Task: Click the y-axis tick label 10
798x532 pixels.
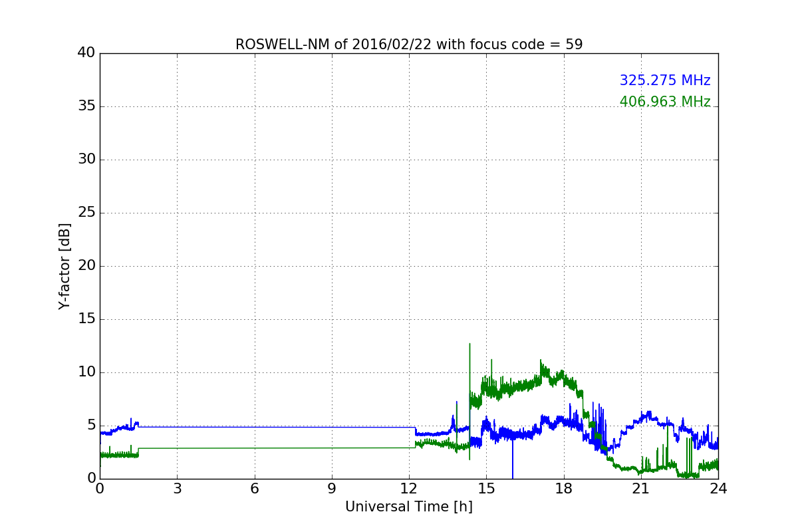Action: coord(86,372)
